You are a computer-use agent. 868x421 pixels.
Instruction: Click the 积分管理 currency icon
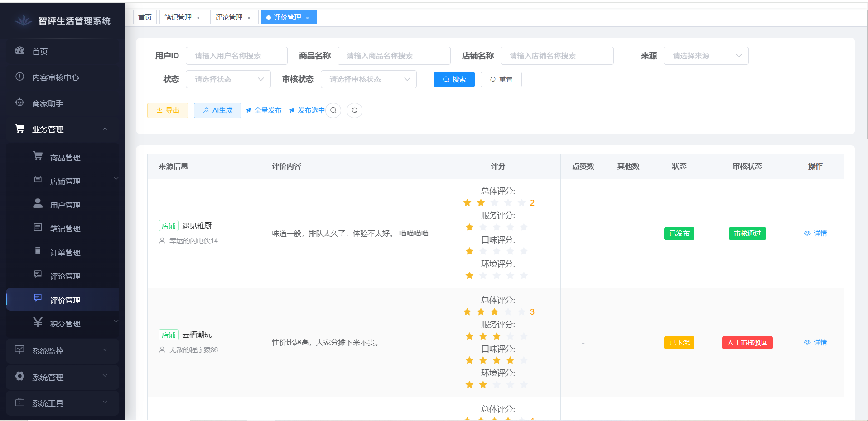[x=38, y=323]
